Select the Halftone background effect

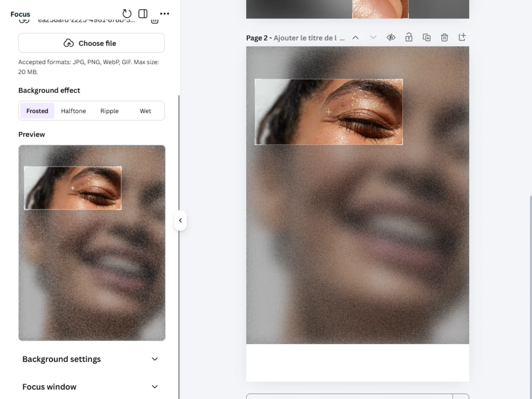coord(73,111)
